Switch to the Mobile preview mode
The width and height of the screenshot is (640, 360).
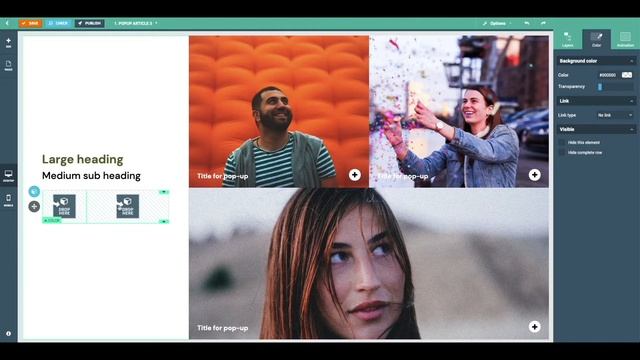point(8,200)
